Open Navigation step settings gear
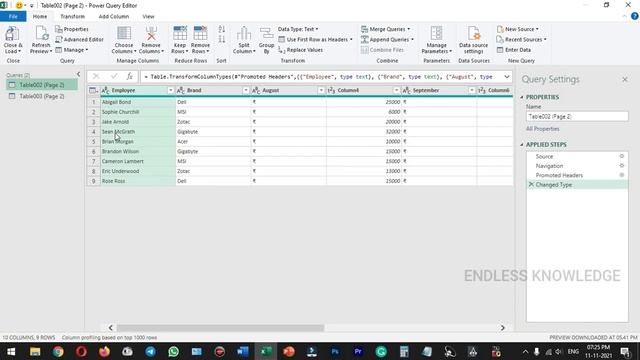Viewport: 640px width, 360px height. (x=622, y=166)
